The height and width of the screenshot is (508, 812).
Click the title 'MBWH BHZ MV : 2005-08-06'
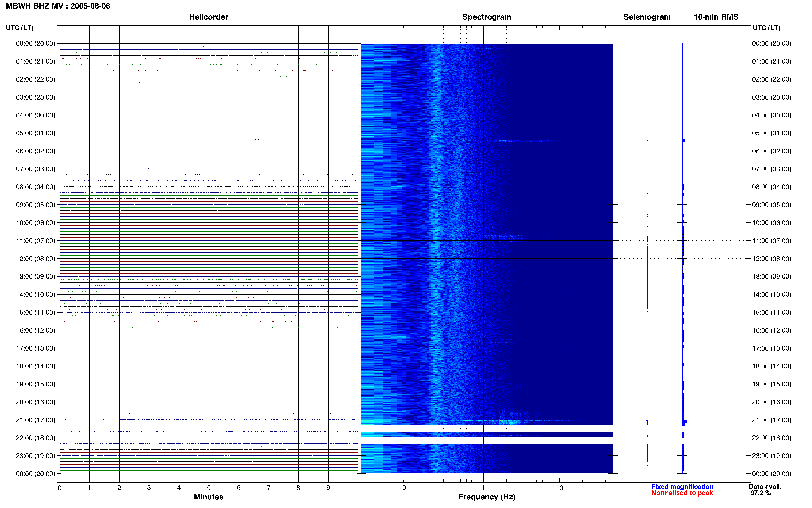(58, 6)
